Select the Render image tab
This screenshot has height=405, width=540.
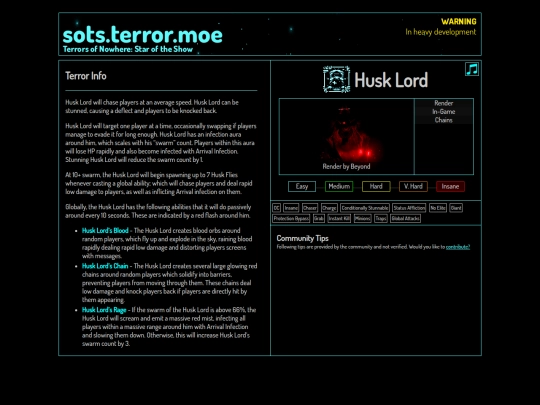click(x=444, y=103)
